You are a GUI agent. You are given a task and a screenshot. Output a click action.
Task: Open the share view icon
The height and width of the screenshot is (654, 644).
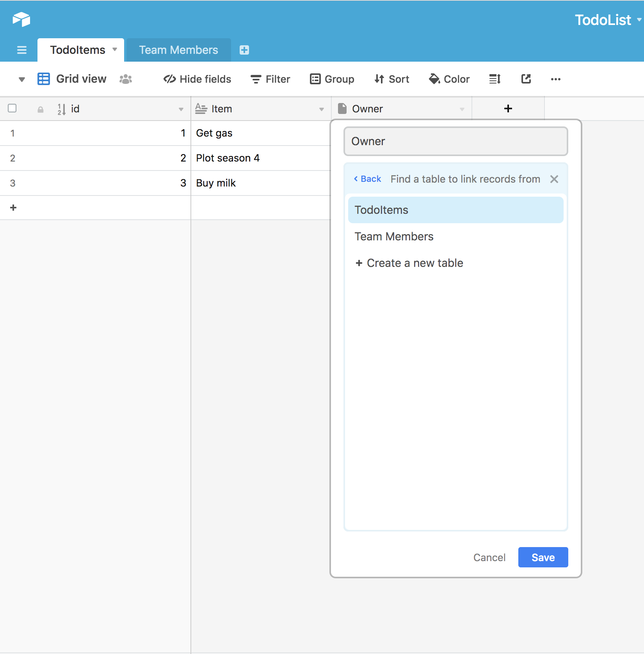coord(526,79)
